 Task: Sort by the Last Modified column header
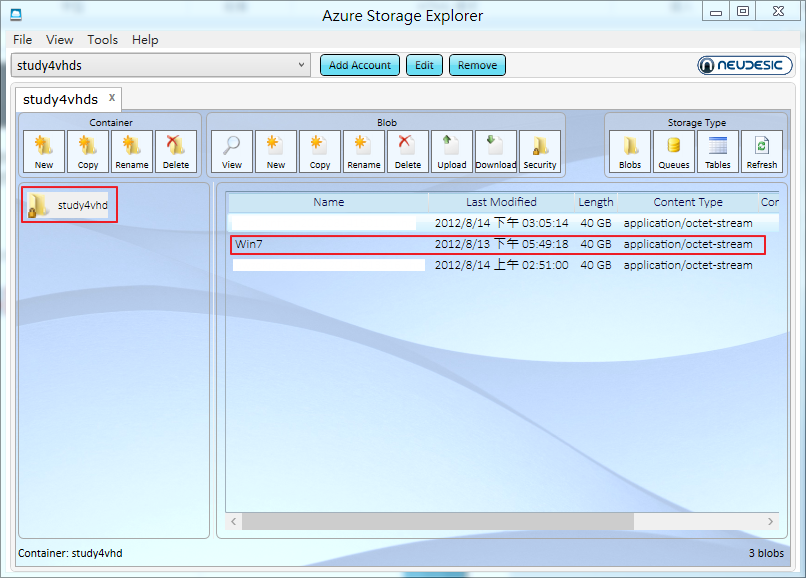pos(501,202)
